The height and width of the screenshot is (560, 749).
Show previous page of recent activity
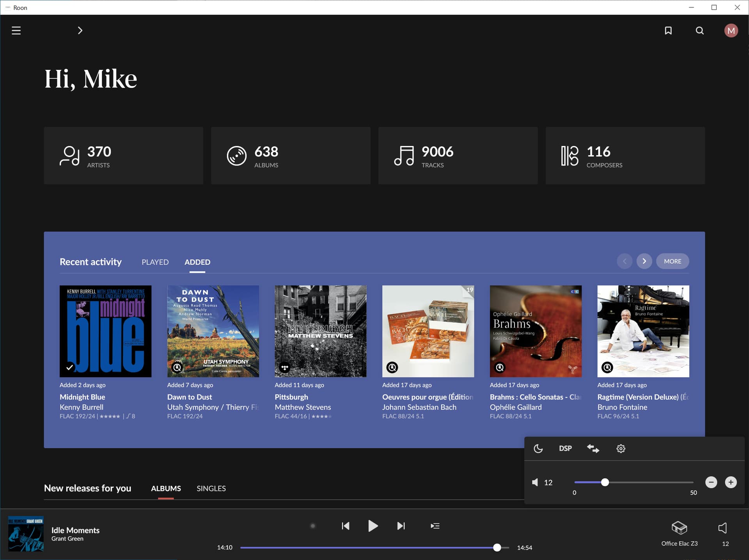[625, 261]
